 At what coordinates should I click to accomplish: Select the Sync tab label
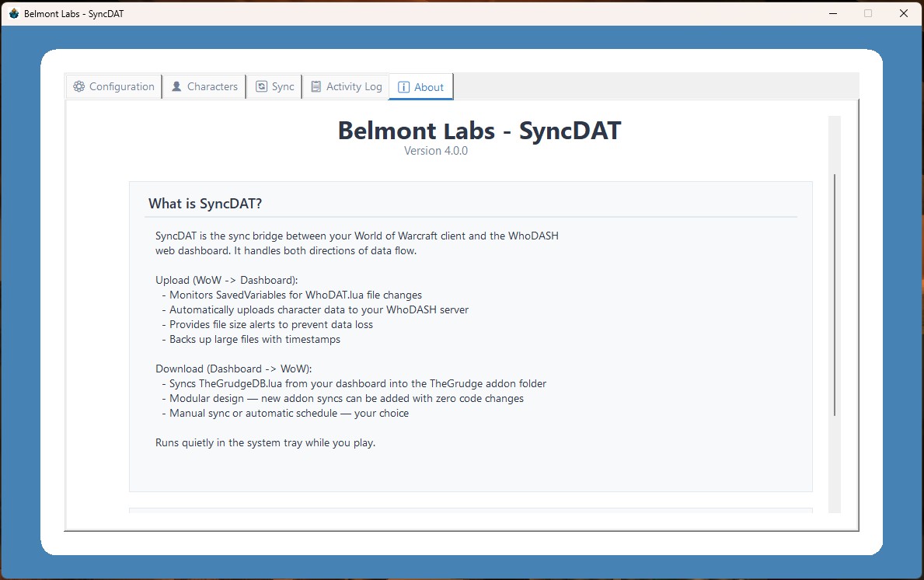click(x=283, y=87)
